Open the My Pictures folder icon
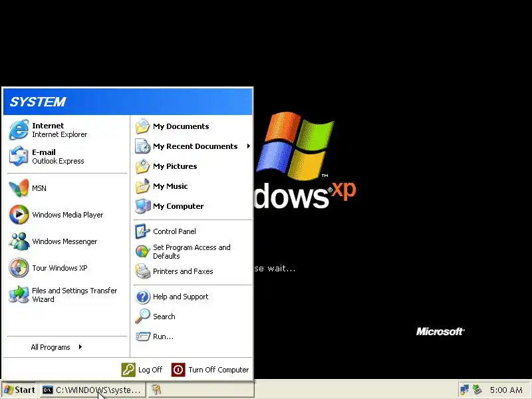Image resolution: width=532 pixels, height=399 pixels. 142,166
